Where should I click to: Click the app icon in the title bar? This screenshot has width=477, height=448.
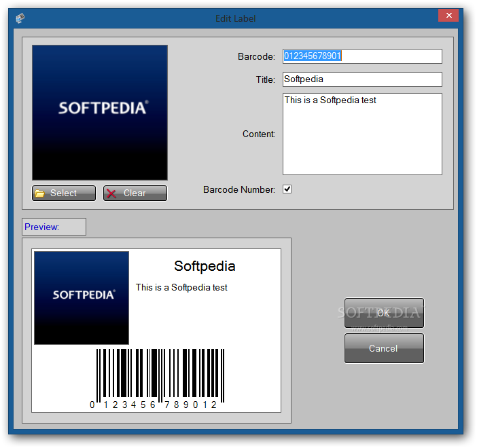click(20, 18)
